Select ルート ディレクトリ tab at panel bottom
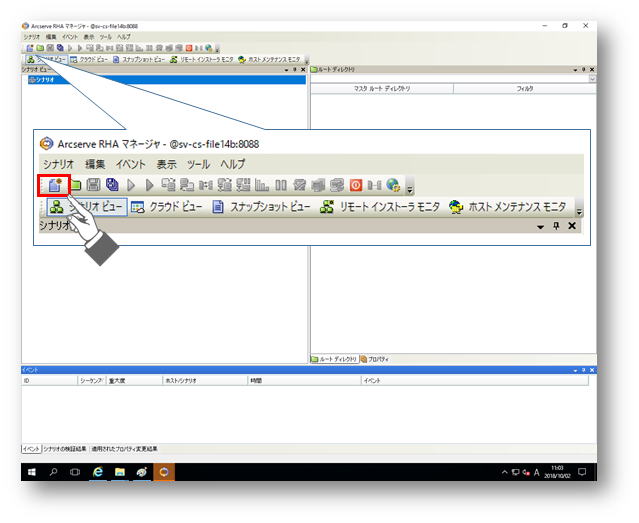The height and width of the screenshot is (523, 639). point(334,359)
